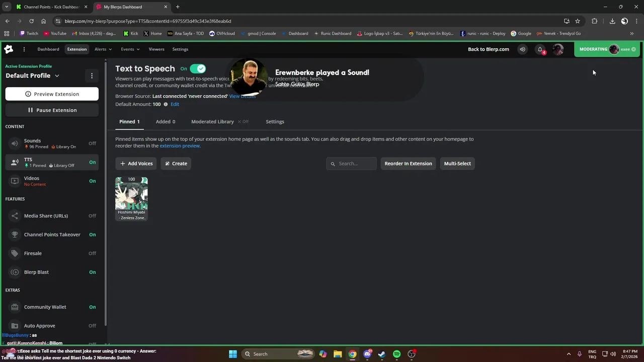
Task: Toggle Community Wallet On status
Action: [93, 307]
